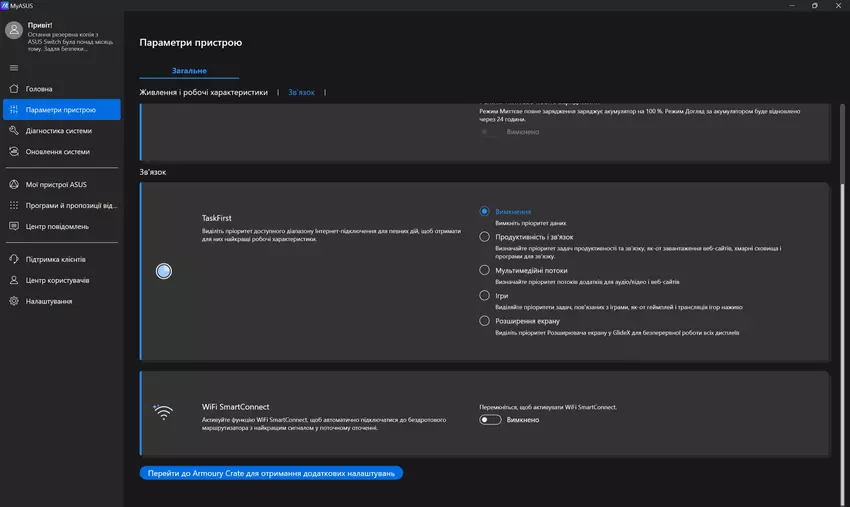This screenshot has width=850, height=507.
Task: Click the user profile avatar
Action: 14,31
